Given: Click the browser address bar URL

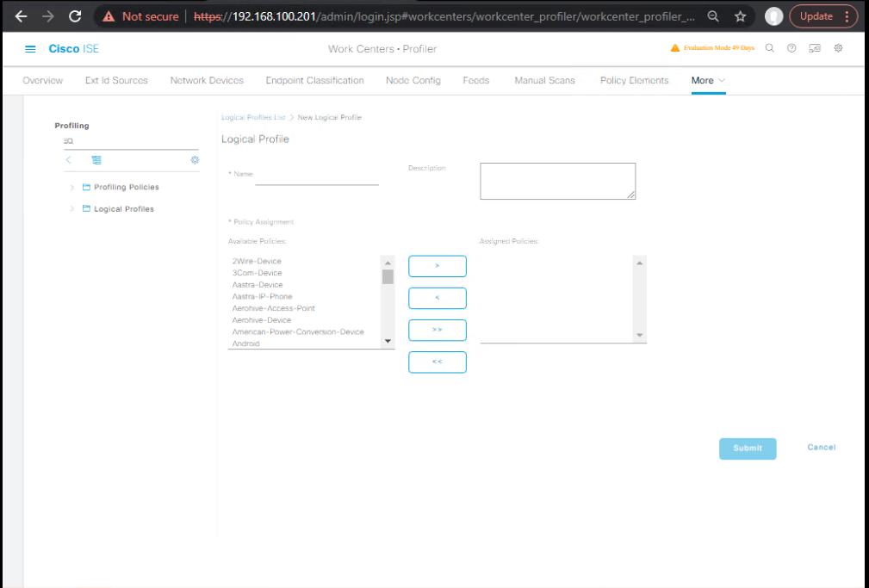Looking at the screenshot, I should (x=444, y=16).
